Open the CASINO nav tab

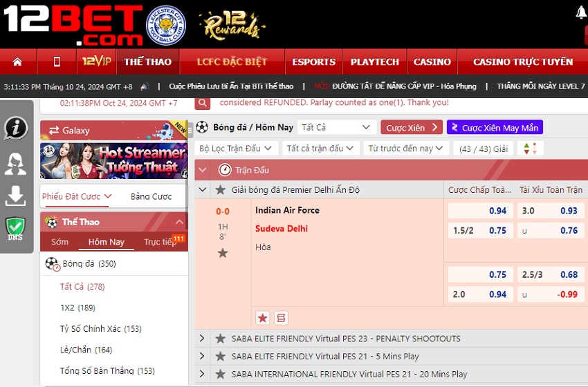point(432,62)
